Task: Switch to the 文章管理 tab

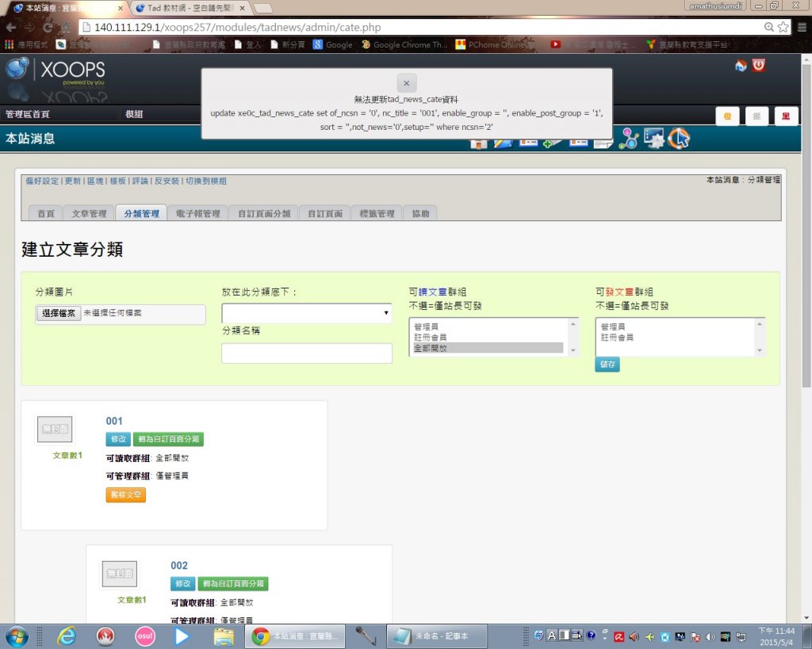Action: tap(88, 213)
